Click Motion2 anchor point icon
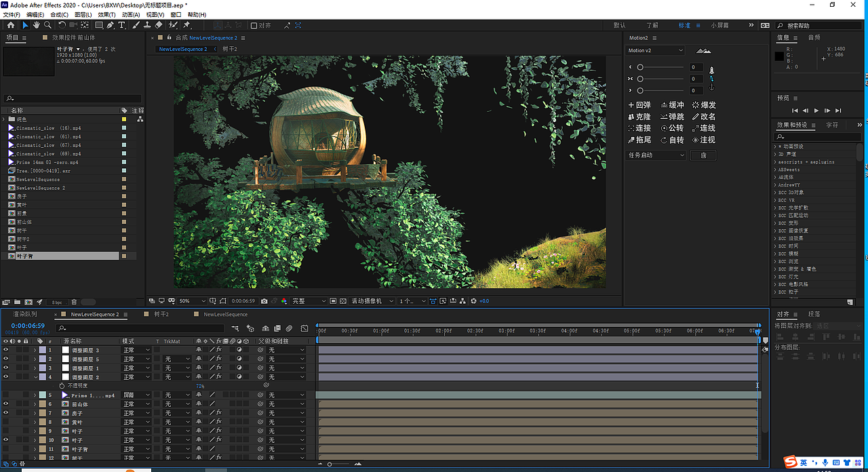Screen dimensions: 868x472 point(711,87)
